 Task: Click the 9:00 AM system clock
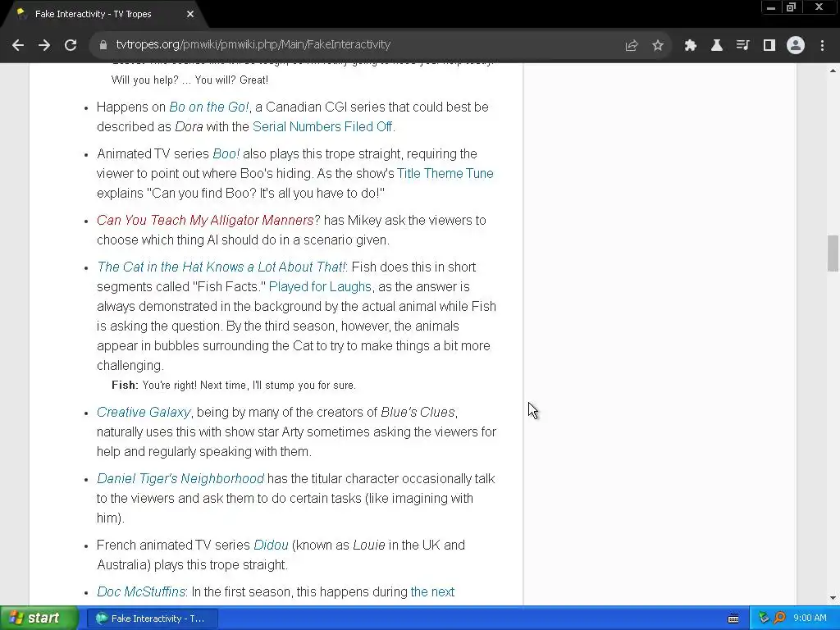(x=810, y=618)
